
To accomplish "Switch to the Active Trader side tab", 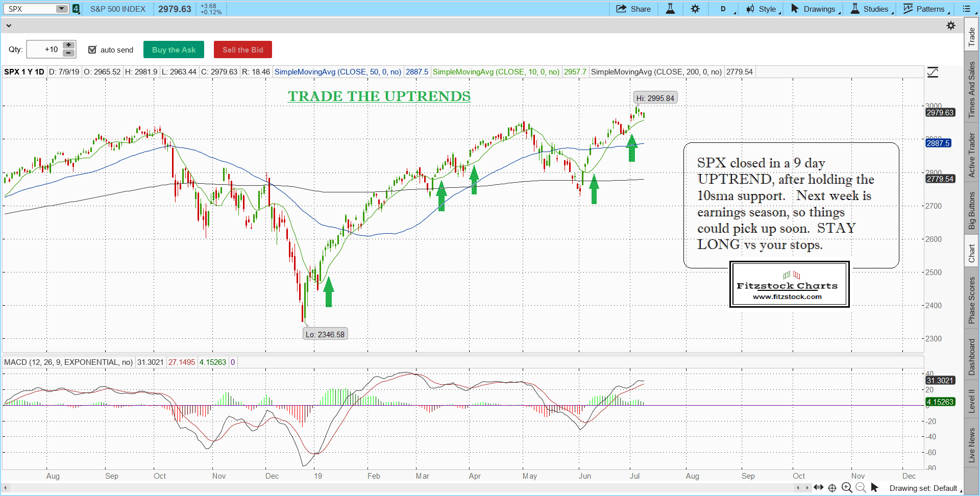I will (971, 155).
